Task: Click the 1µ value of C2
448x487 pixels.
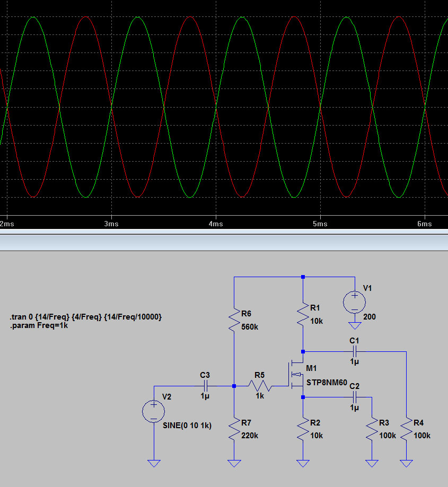Action: tap(355, 407)
